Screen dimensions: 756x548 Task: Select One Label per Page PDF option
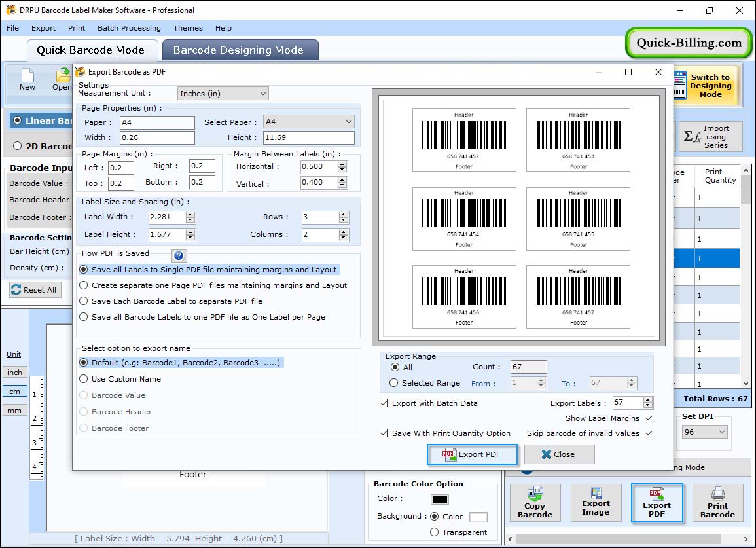[x=83, y=317]
